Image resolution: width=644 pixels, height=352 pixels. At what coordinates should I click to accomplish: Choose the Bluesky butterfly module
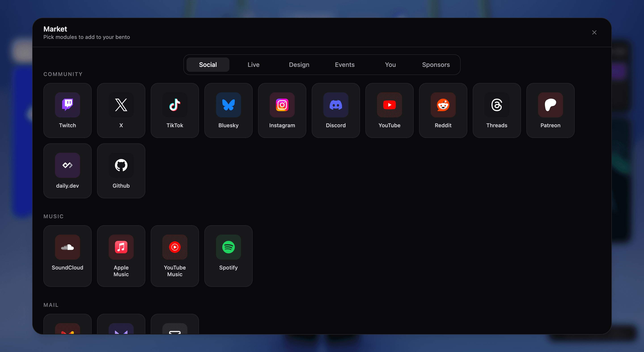[229, 110]
